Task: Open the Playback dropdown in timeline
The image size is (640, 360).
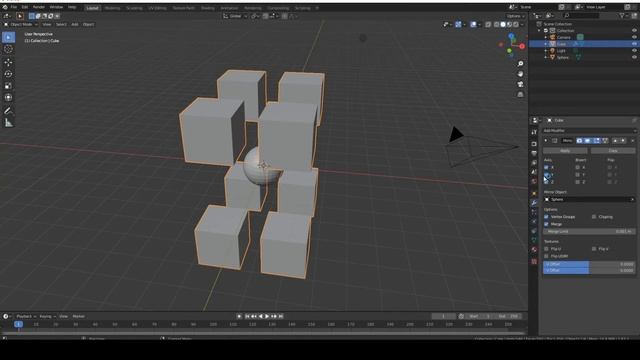Action: coord(26,316)
